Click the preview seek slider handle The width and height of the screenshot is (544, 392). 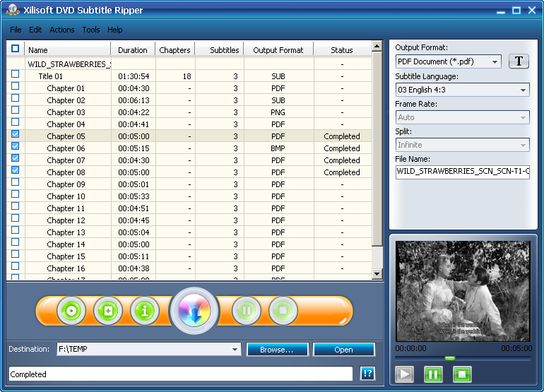[x=450, y=358]
